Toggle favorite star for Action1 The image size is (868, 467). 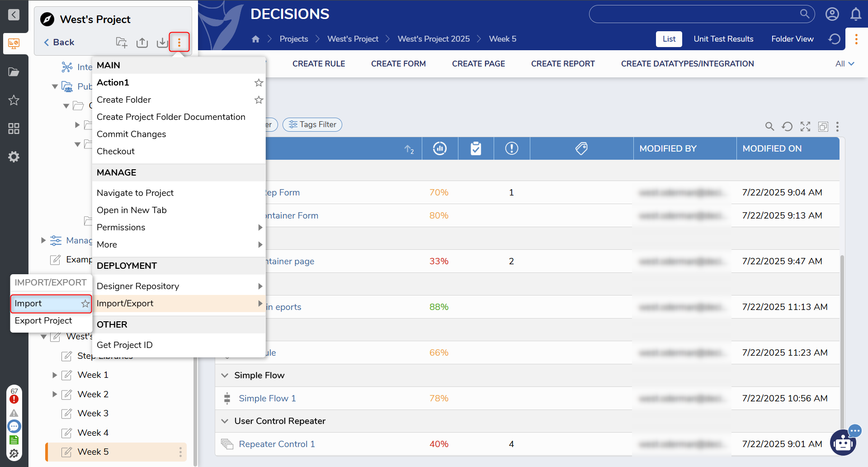coord(259,83)
